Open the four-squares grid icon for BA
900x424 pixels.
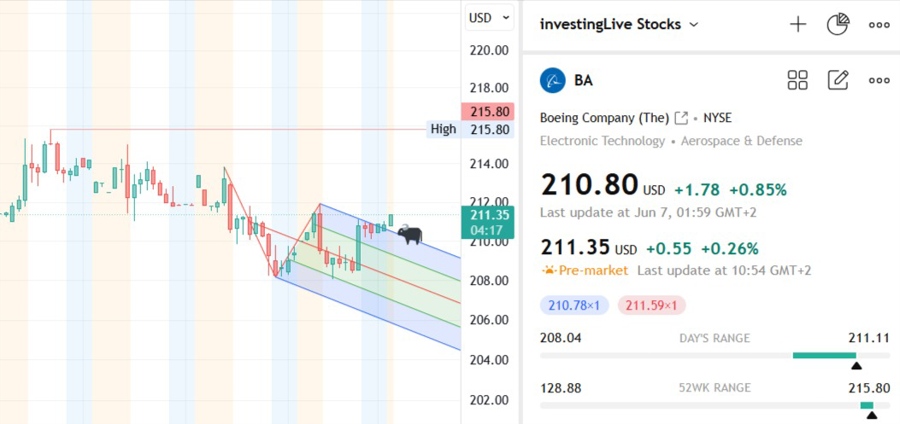[x=797, y=80]
